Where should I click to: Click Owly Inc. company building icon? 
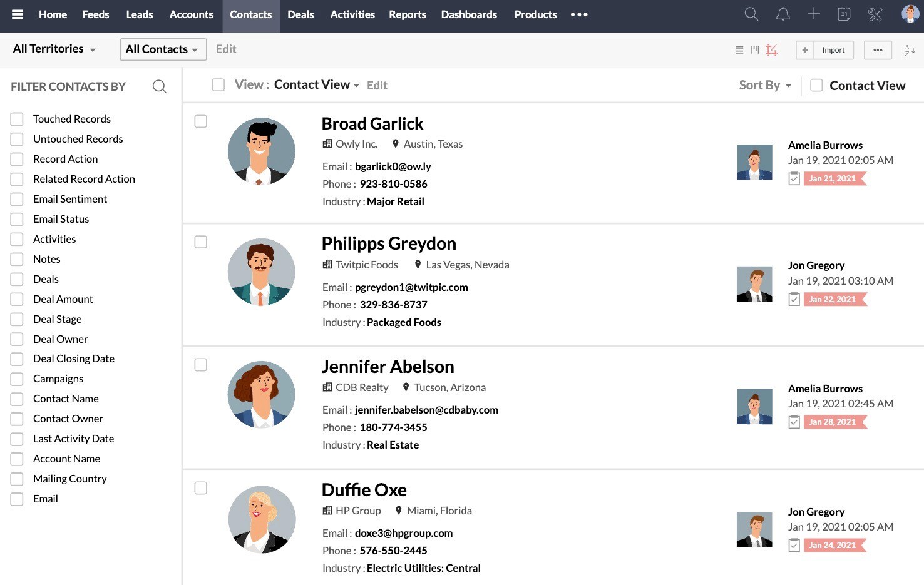point(327,144)
